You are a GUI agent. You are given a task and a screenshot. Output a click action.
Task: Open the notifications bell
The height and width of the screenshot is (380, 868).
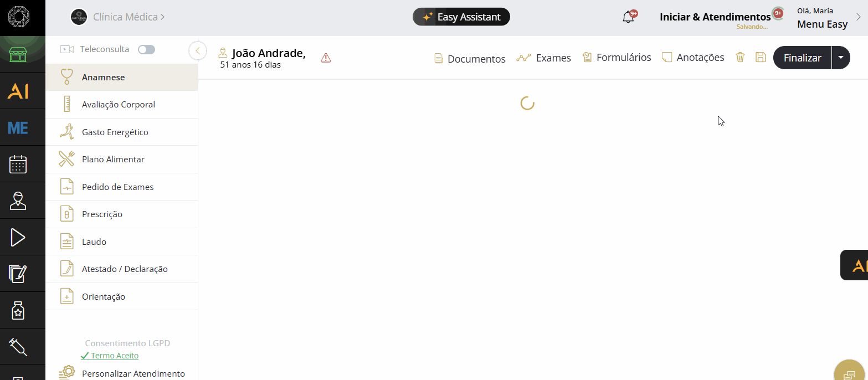(628, 17)
